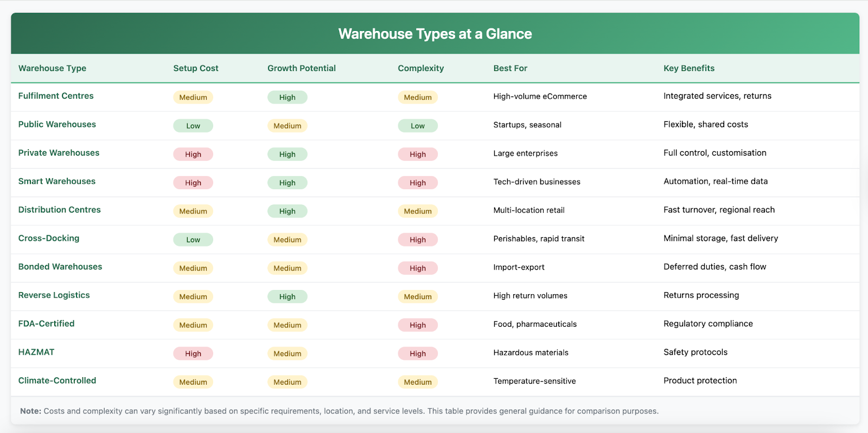This screenshot has height=433, width=868.
Task: Click the Full control, customisation cell
Action: [715, 153]
